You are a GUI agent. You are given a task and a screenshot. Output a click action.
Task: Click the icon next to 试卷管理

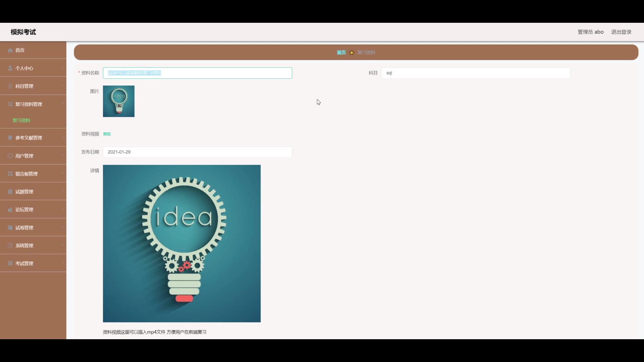[10, 228]
